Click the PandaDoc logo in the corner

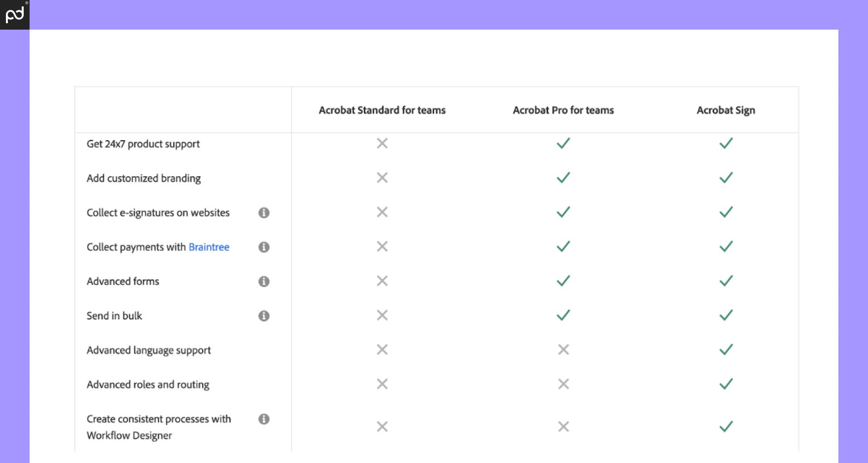(14, 14)
